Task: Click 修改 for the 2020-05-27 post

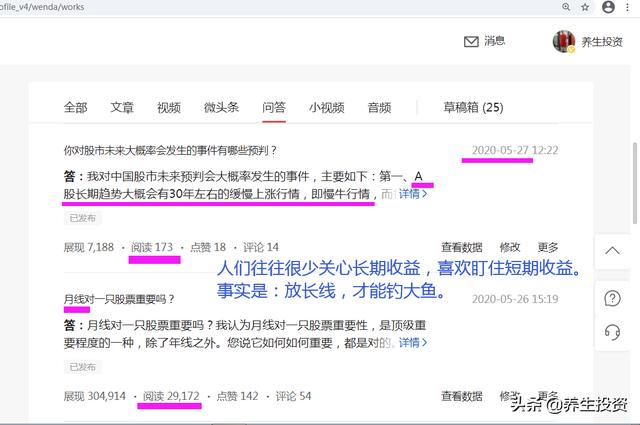Action: [510, 247]
